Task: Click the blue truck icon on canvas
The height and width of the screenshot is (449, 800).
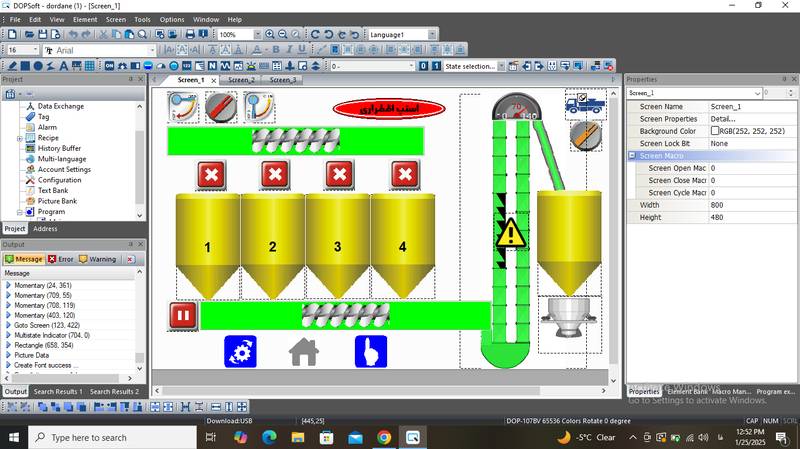Action: pyautogui.click(x=584, y=103)
